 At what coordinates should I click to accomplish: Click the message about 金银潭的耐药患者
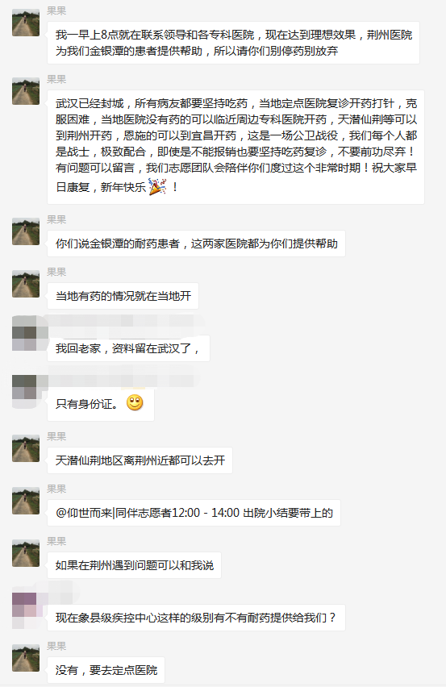click(x=196, y=244)
